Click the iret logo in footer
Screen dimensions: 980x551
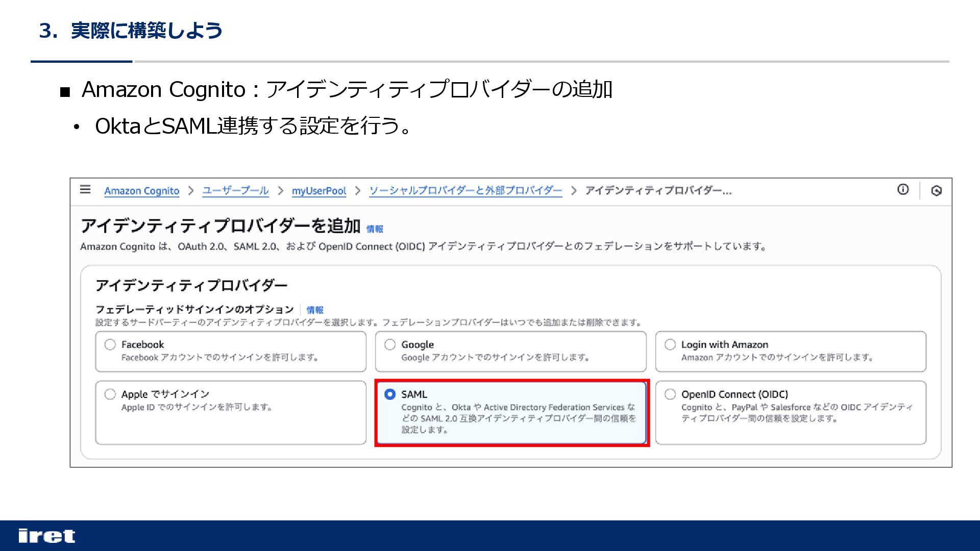point(46,536)
